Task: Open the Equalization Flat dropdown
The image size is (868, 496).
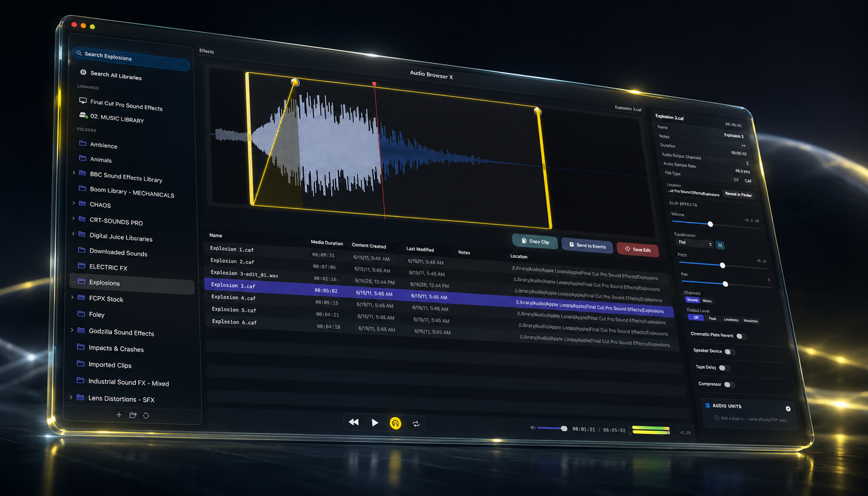Action: 695,243
